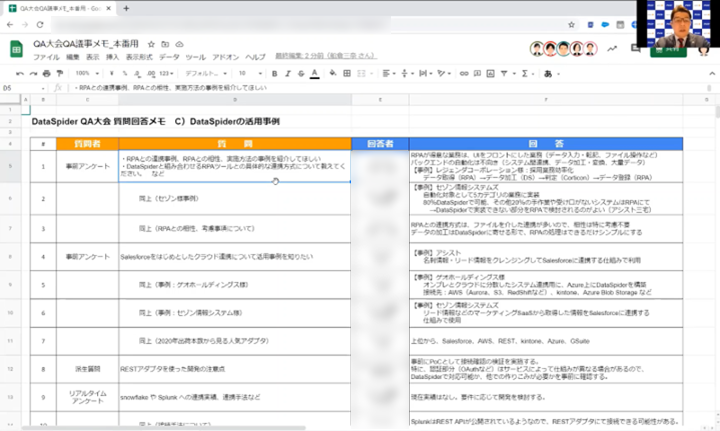The image size is (720, 431).
Task: Select the 回答者 header cell
Action: (380, 144)
